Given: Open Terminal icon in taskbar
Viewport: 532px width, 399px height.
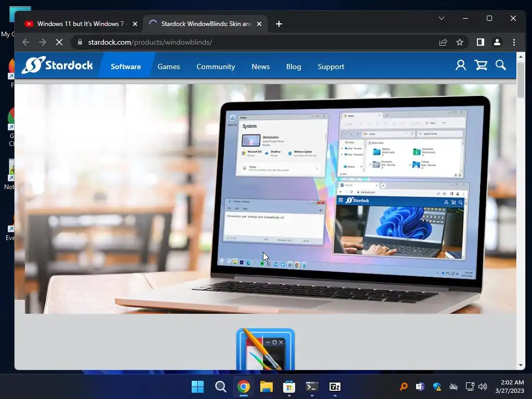Looking at the screenshot, I should 312,387.
